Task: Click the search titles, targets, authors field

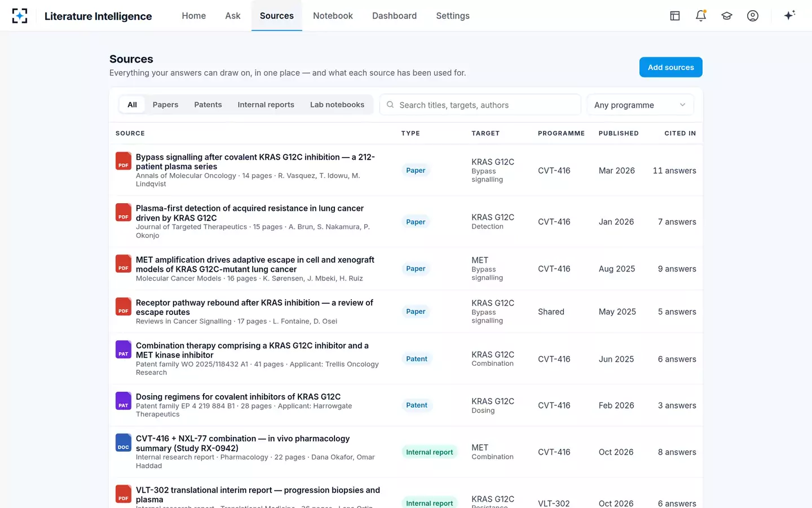Action: [x=480, y=105]
